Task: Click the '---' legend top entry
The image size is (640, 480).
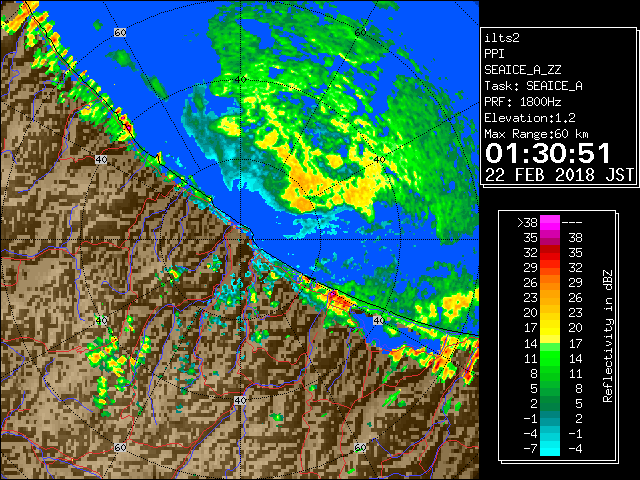Action: tap(572, 223)
